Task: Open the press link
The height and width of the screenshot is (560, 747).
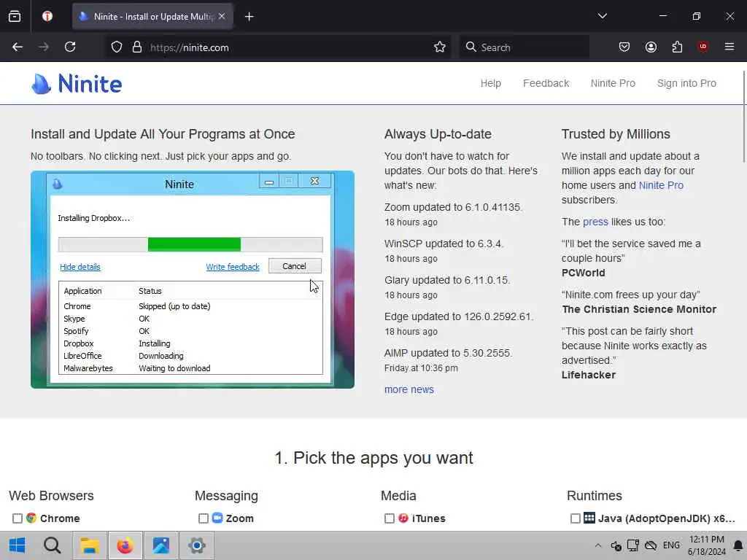Action: point(595,222)
